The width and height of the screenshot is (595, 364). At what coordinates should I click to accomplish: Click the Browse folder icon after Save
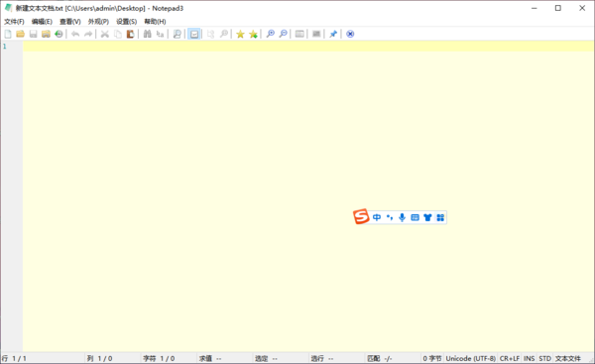46,34
